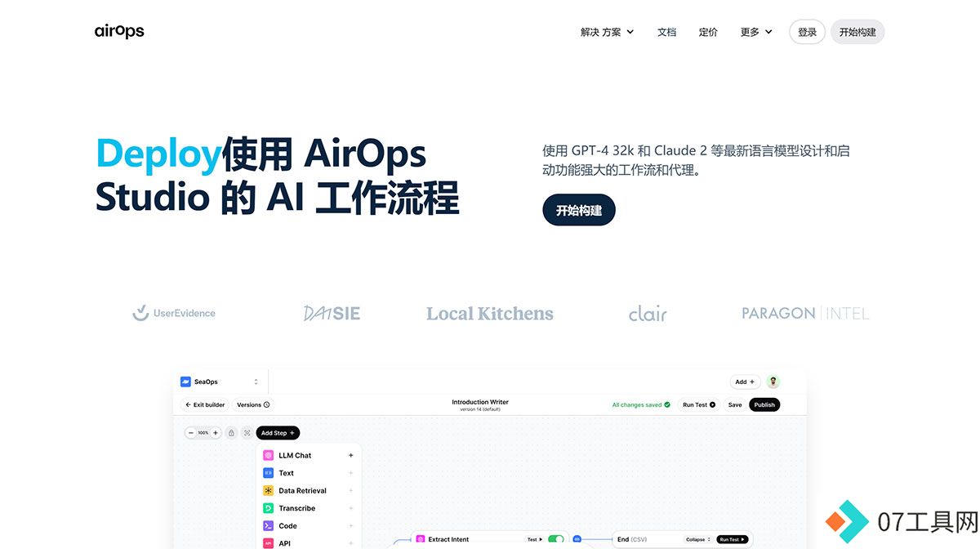Screen dimensions: 980x549
Task: Click the Extract Intent node icon
Action: click(x=420, y=539)
